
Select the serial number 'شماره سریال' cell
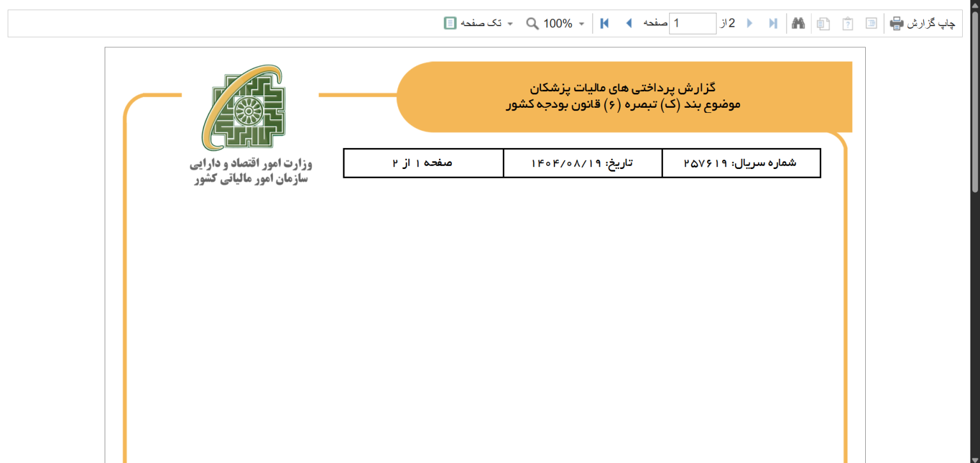point(741,163)
